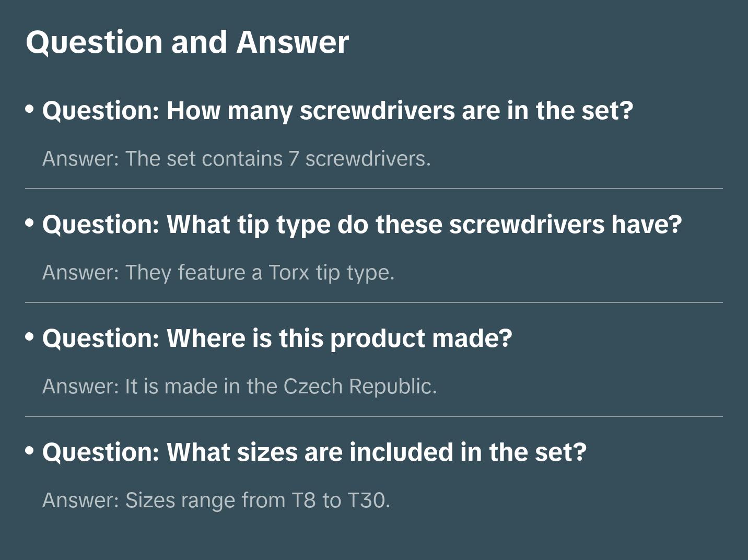Click bullet beside the tip type question

click(x=30, y=223)
